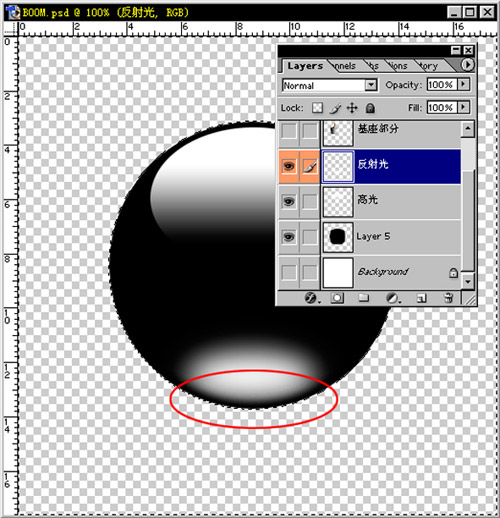The height and width of the screenshot is (518, 500).
Task: Hide the 高光 layer
Action: click(x=289, y=201)
